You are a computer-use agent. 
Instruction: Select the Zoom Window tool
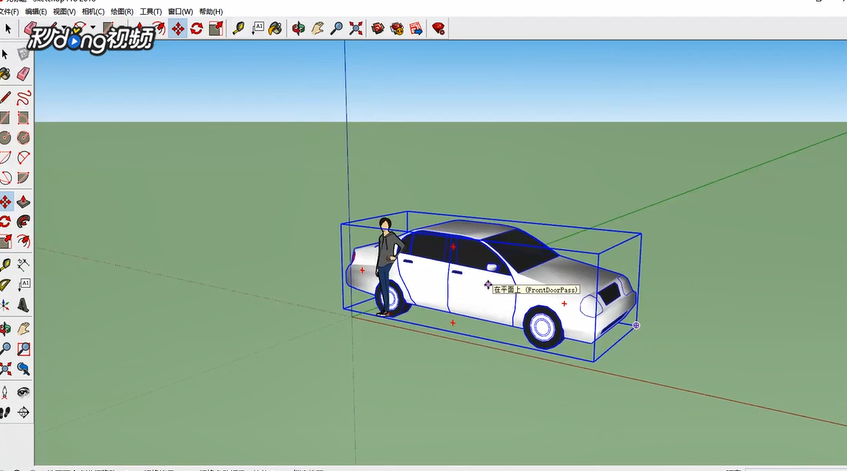[x=23, y=348]
